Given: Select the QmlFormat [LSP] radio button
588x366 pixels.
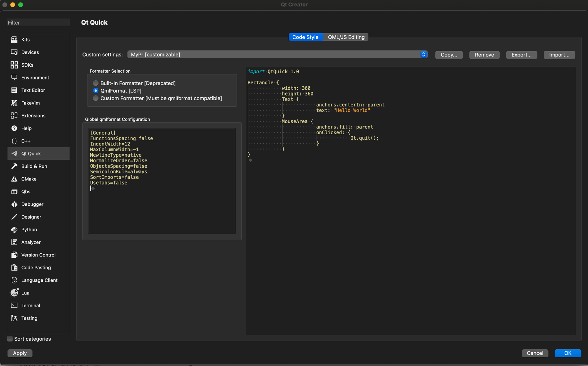Looking at the screenshot, I should [96, 91].
